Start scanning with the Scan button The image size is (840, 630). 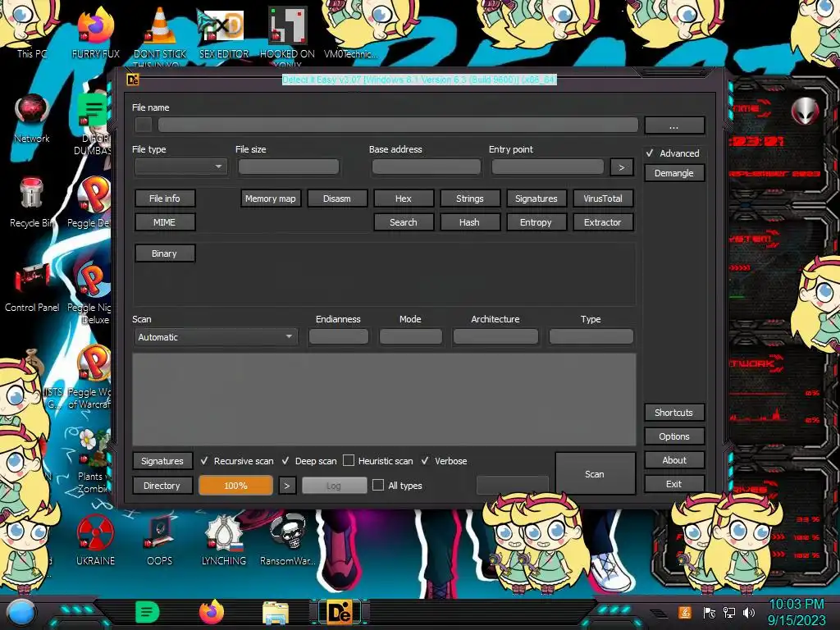pos(596,473)
